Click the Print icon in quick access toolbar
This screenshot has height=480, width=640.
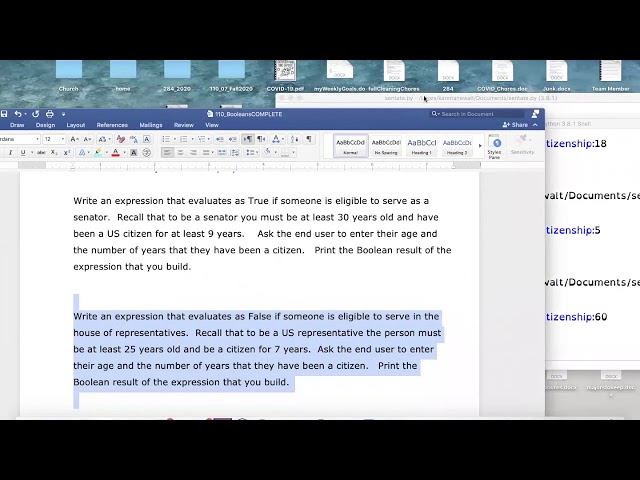pos(50,114)
